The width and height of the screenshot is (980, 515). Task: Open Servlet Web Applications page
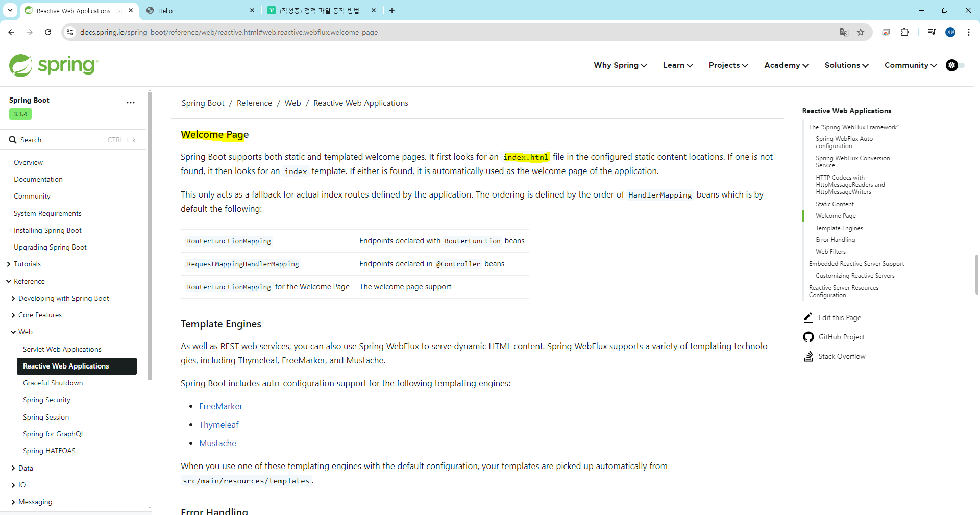pyautogui.click(x=62, y=349)
